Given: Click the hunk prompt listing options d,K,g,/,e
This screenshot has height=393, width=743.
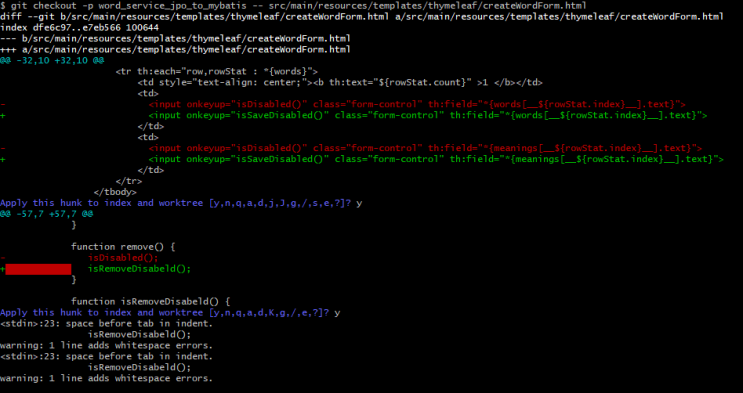Looking at the screenshot, I should pos(170,312).
